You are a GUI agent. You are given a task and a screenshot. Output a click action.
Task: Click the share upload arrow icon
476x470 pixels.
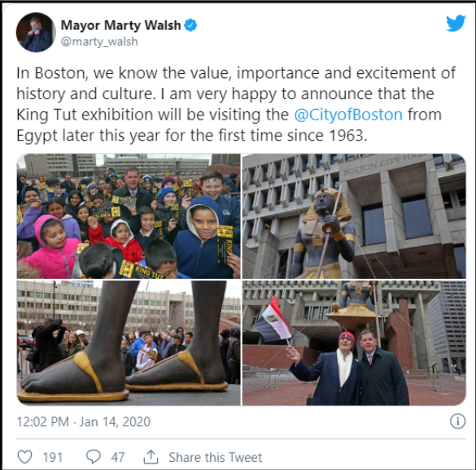[151, 457]
